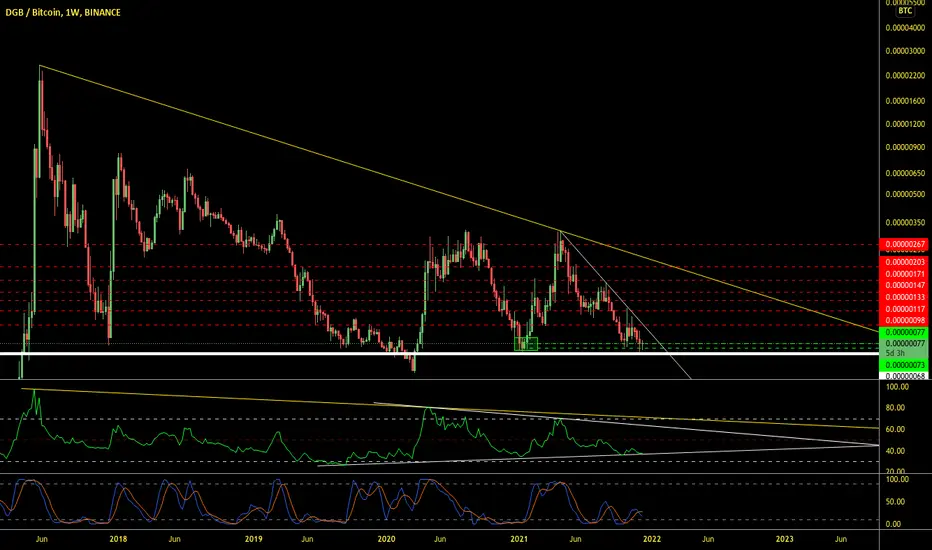Screen dimensions: 932x550
Task: Click the stochastic pane 50.00 scale value
Action: [x=895, y=502]
